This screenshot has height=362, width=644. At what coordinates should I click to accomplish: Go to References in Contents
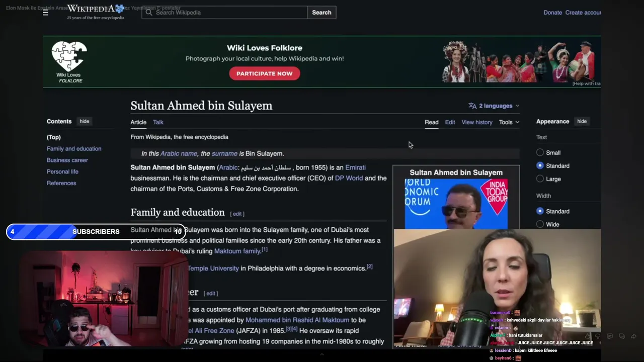(x=61, y=183)
